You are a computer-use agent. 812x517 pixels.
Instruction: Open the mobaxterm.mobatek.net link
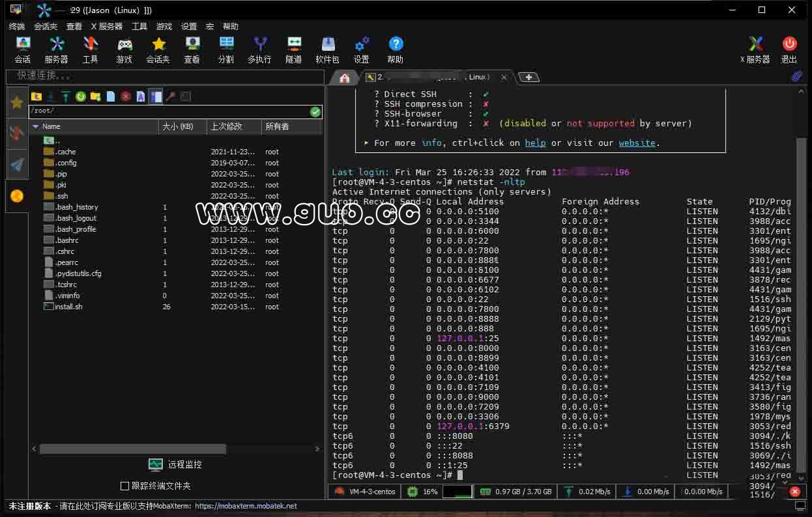[x=246, y=506]
